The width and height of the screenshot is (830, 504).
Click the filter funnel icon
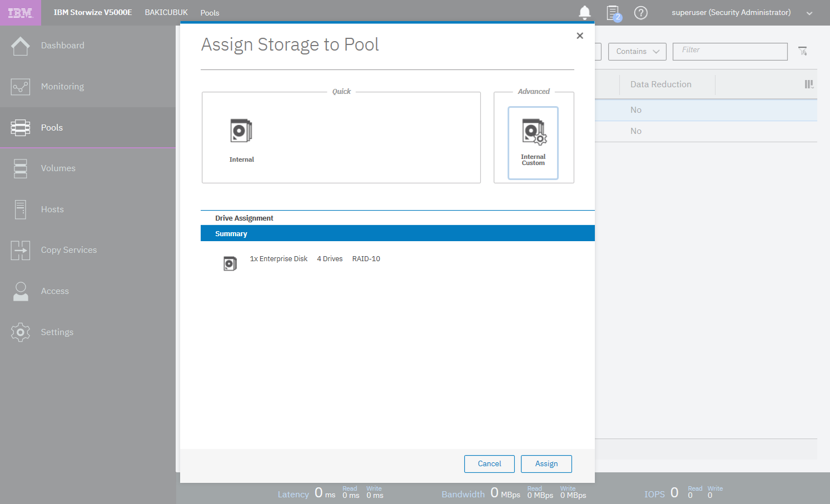pyautogui.click(x=803, y=51)
